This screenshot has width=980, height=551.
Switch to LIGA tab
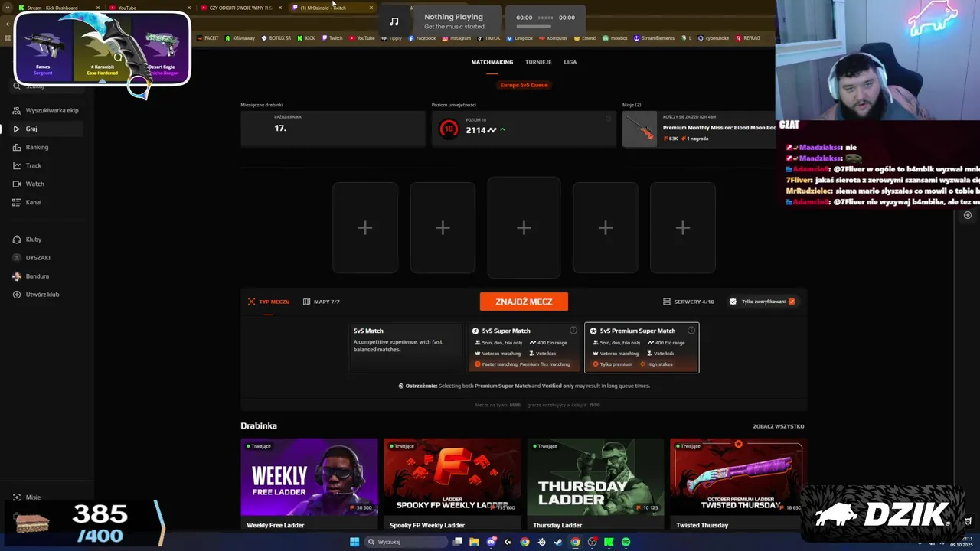pos(570,62)
